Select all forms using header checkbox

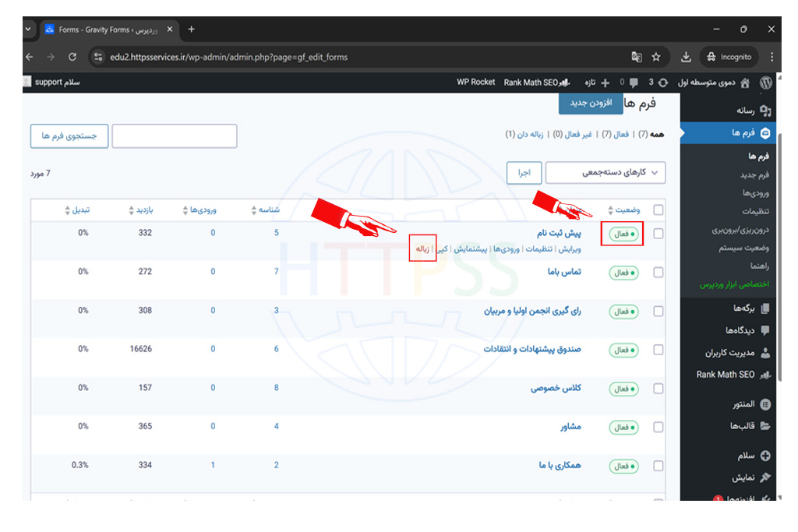tap(659, 210)
